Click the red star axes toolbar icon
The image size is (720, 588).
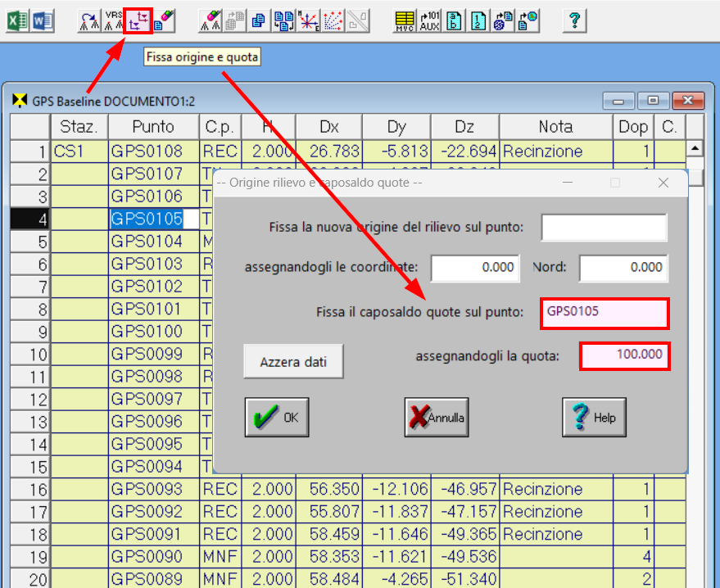click(x=309, y=20)
